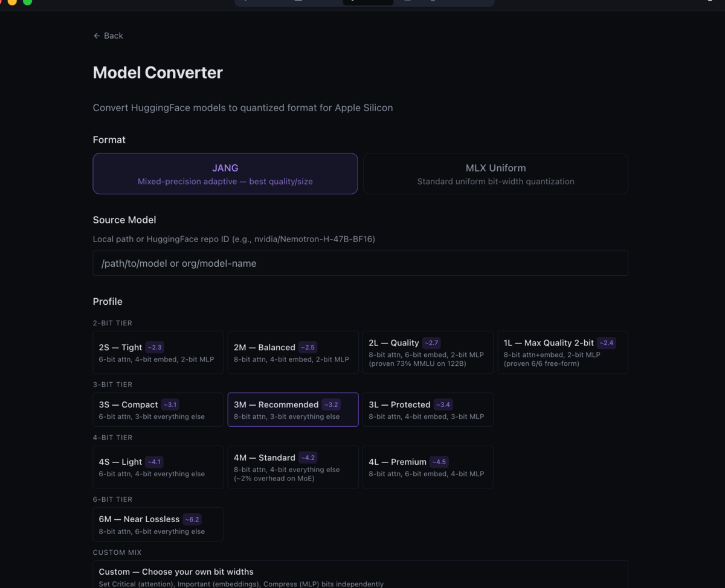Click the ~6.2 badge on 6M profile

point(192,519)
